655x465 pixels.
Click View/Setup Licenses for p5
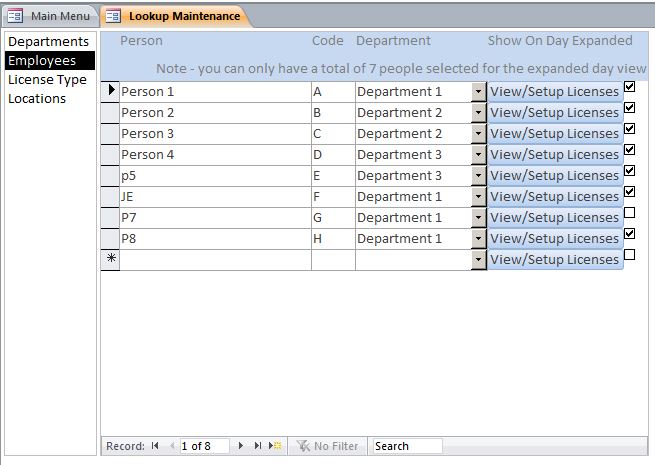point(555,175)
